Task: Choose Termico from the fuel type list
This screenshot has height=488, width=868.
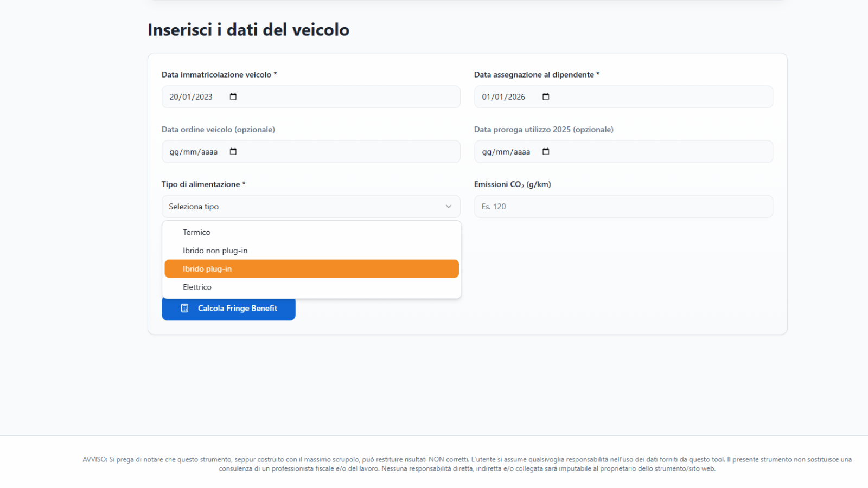Action: pyautogui.click(x=196, y=232)
